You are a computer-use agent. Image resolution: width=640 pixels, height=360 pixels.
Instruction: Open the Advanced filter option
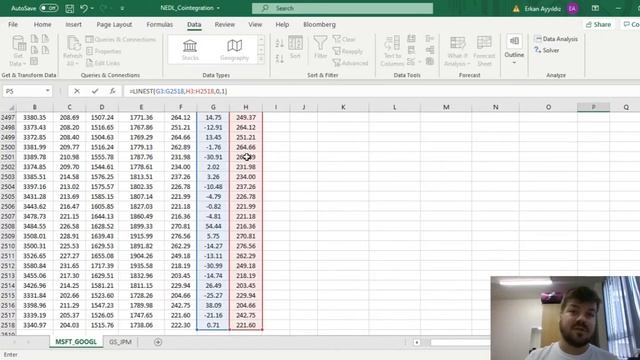(351, 63)
